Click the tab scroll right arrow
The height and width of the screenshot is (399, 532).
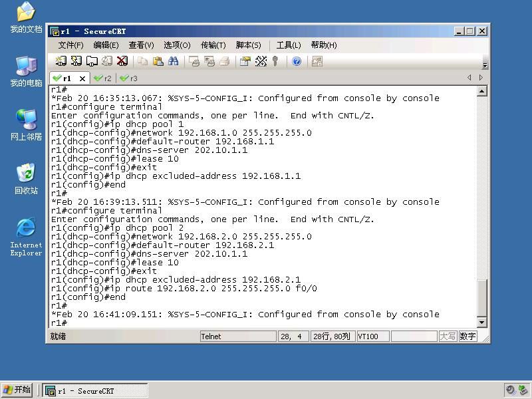481,78
